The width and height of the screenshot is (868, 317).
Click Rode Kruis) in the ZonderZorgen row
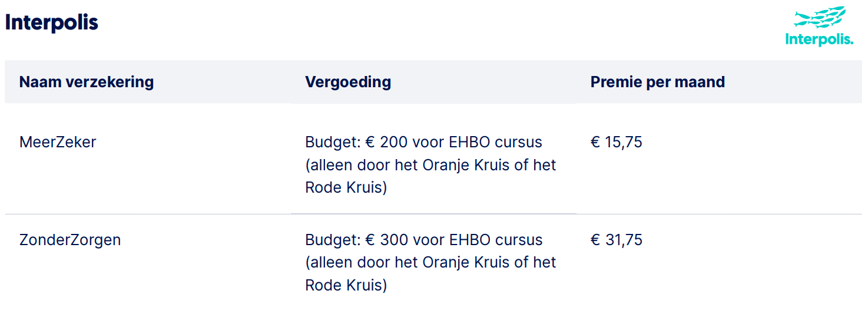pyautogui.click(x=346, y=285)
